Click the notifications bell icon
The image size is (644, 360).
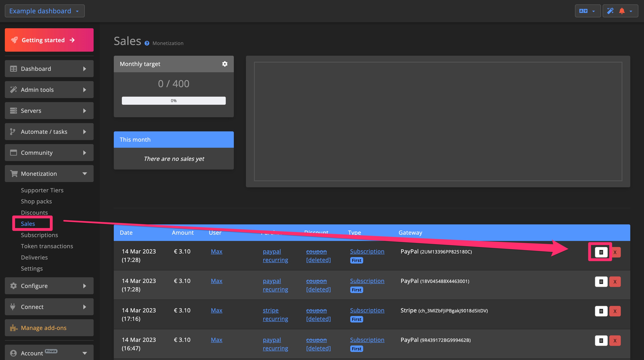(622, 11)
